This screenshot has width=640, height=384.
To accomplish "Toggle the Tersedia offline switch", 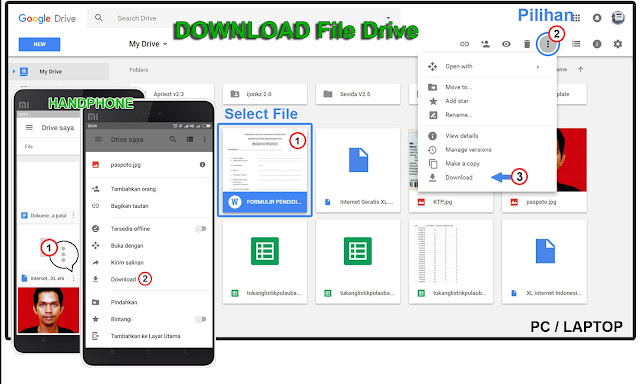I will (200, 229).
